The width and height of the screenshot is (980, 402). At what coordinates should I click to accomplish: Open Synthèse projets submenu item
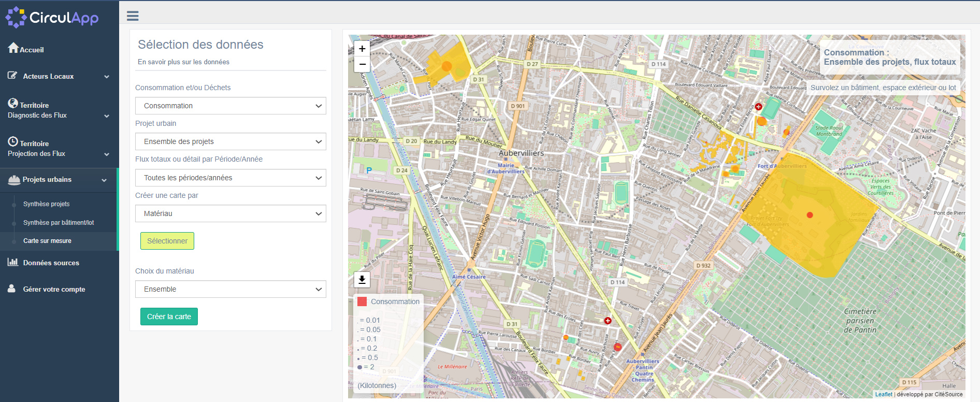(x=46, y=204)
